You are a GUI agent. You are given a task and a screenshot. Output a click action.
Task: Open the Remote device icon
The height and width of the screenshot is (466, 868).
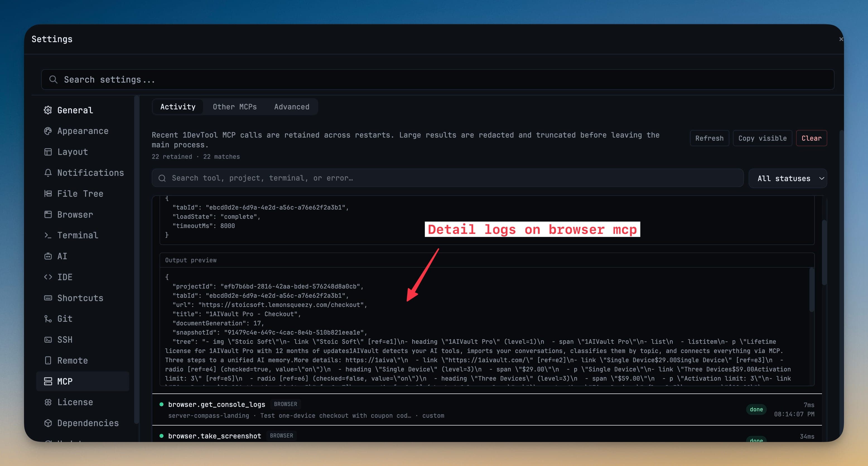(x=48, y=361)
